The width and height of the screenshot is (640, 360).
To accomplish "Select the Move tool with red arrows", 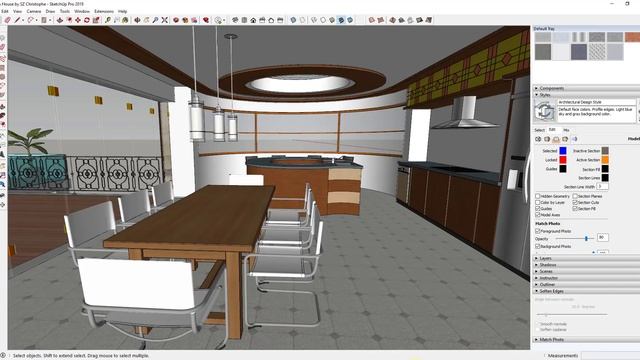I will 78,20.
